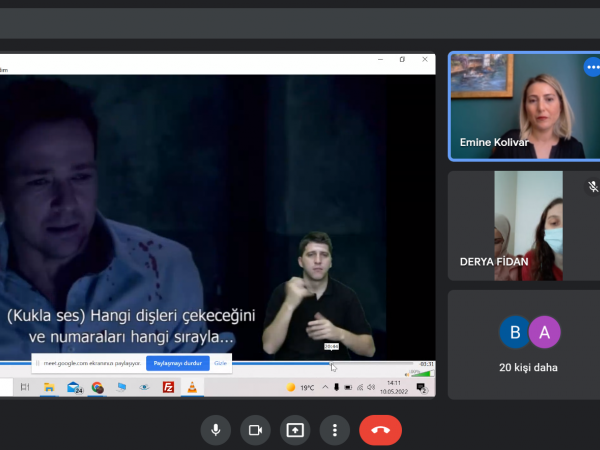Click the battery tray icon
This screenshot has width=600, height=450.
(348, 387)
